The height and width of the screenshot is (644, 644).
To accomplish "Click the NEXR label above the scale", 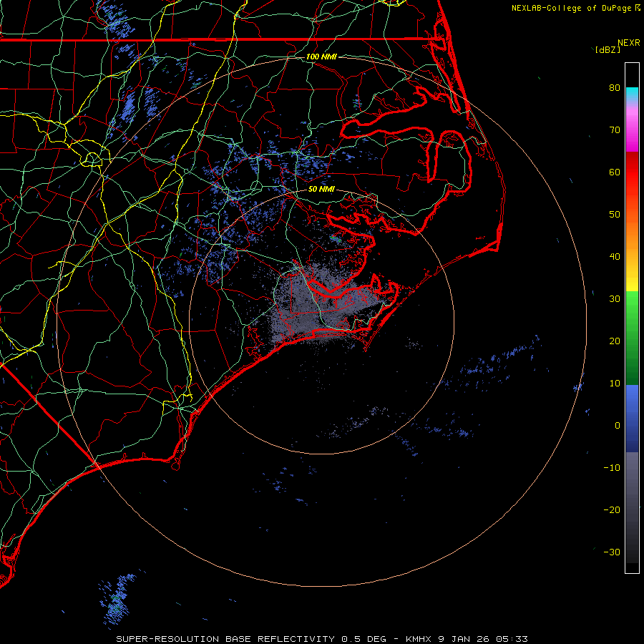I will pyautogui.click(x=628, y=43).
